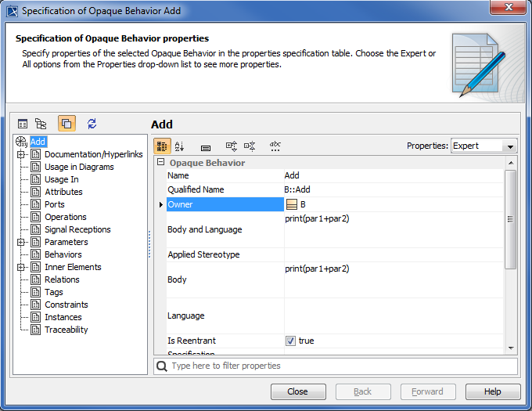Click the Add root element icon
This screenshot has height=411, width=532.
click(x=21, y=142)
